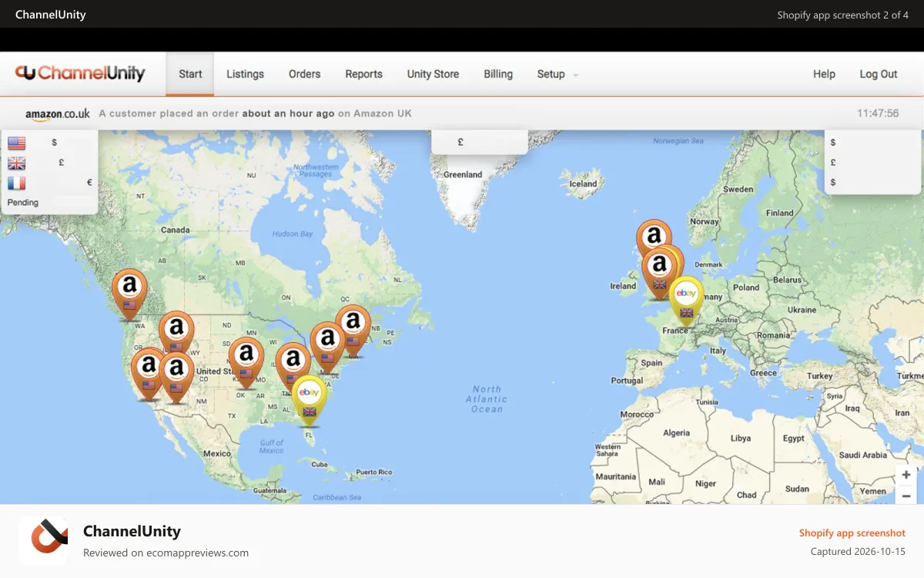
Task: Switch to the Reports tab
Action: (363, 74)
